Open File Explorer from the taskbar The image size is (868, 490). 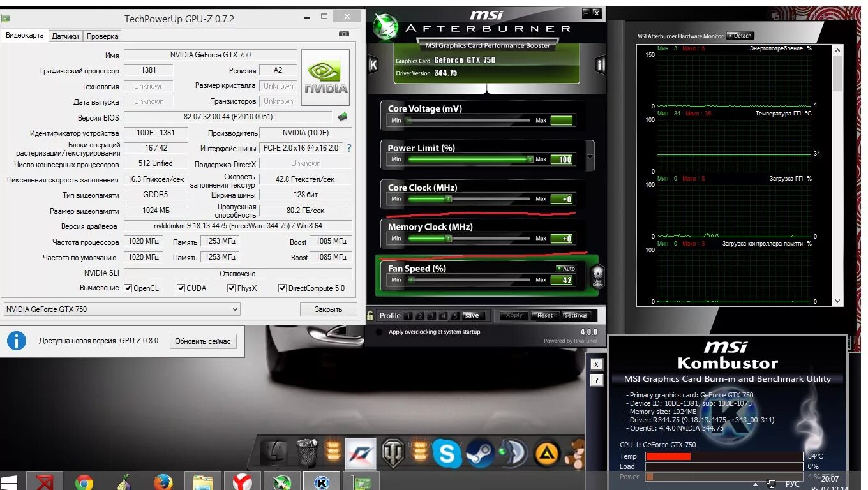203,482
